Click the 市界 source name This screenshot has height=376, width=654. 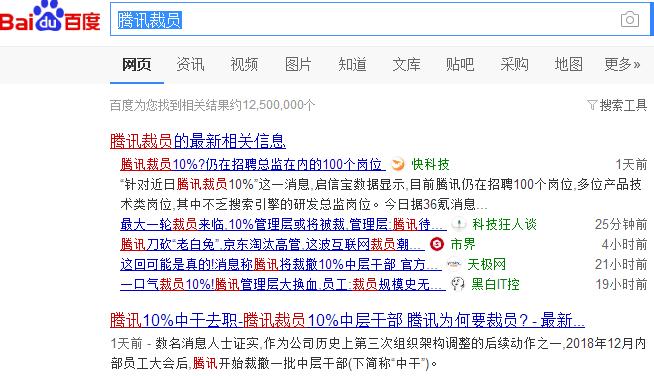463,244
